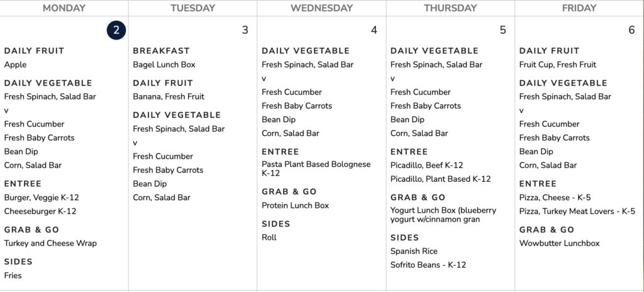Select the WEDNESDAY column header

321,8
